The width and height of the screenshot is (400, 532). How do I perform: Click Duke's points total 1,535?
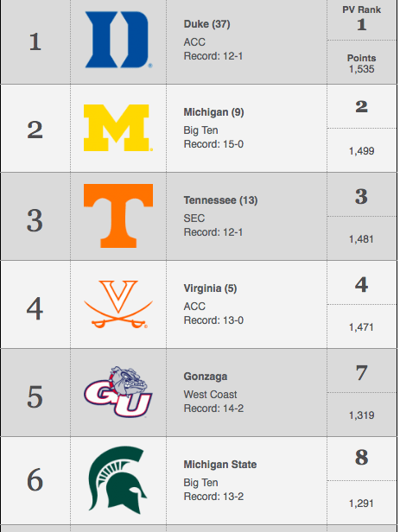[362, 69]
